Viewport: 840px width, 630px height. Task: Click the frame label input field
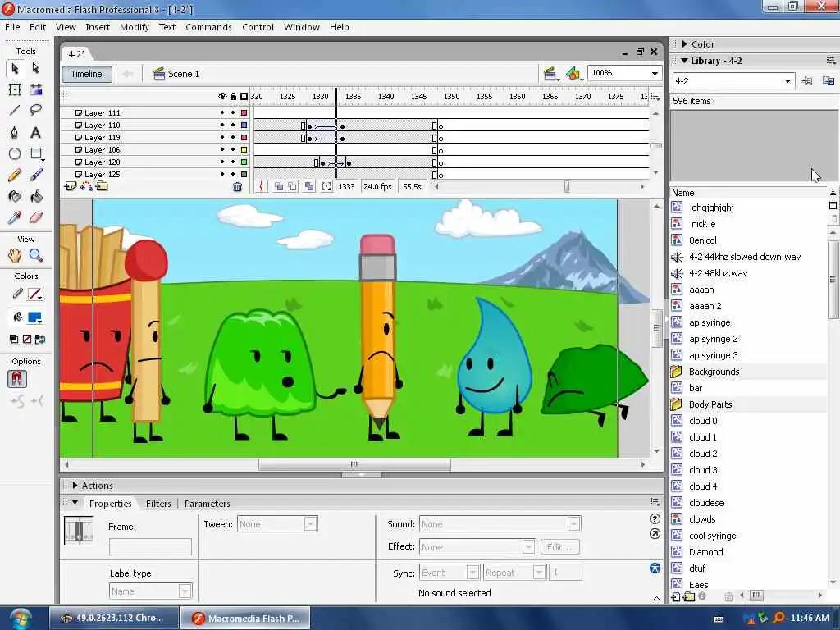[x=150, y=546]
